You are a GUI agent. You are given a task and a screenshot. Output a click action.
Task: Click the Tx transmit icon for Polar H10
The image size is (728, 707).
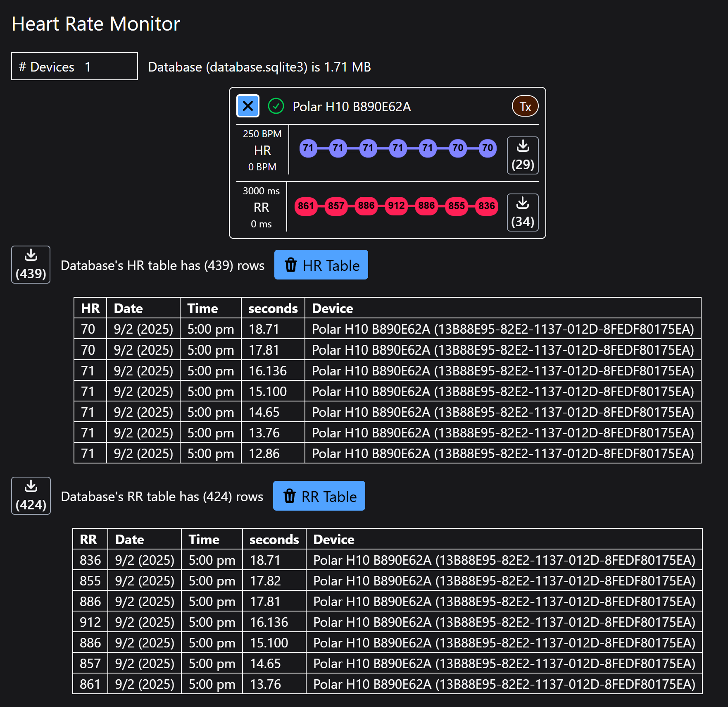tap(525, 106)
